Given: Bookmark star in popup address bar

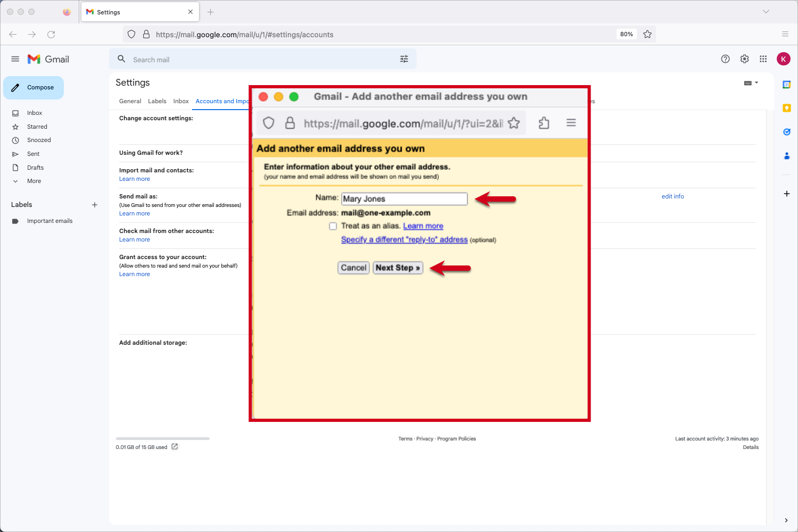Looking at the screenshot, I should (x=514, y=123).
